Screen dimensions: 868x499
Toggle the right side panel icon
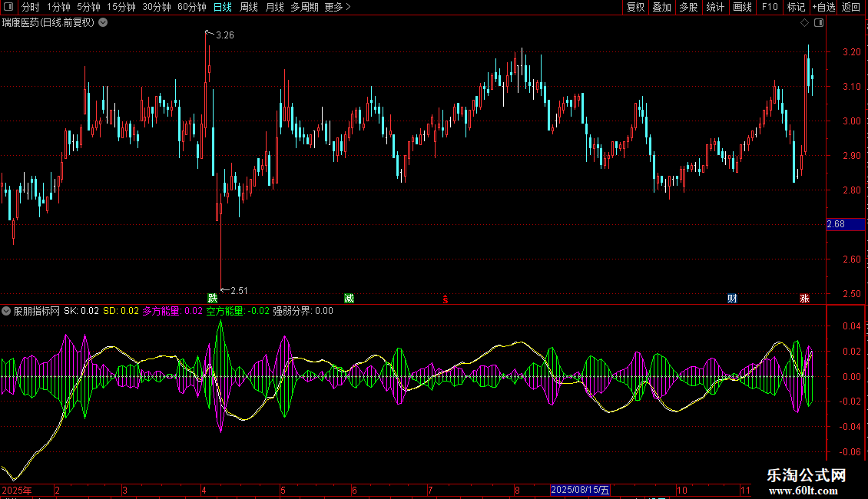point(819,23)
